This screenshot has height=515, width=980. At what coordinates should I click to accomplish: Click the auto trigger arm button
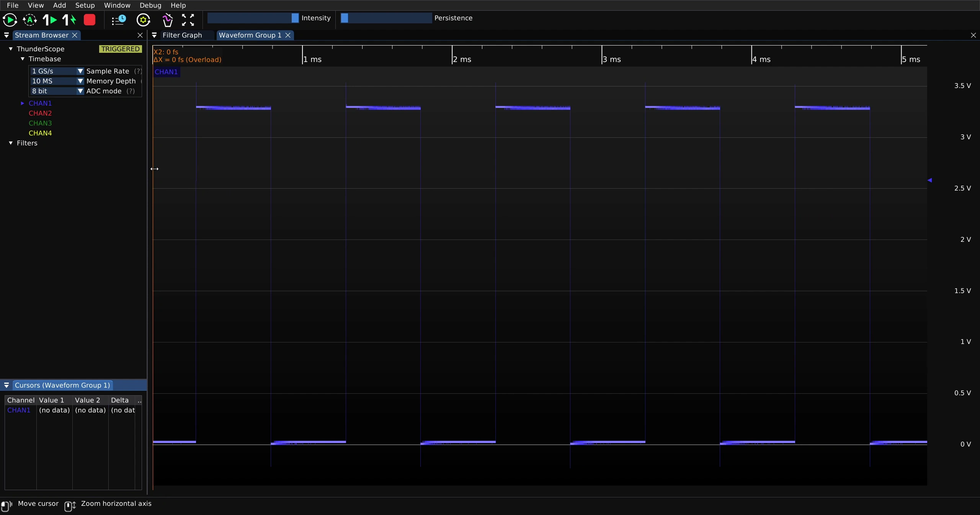tap(30, 20)
